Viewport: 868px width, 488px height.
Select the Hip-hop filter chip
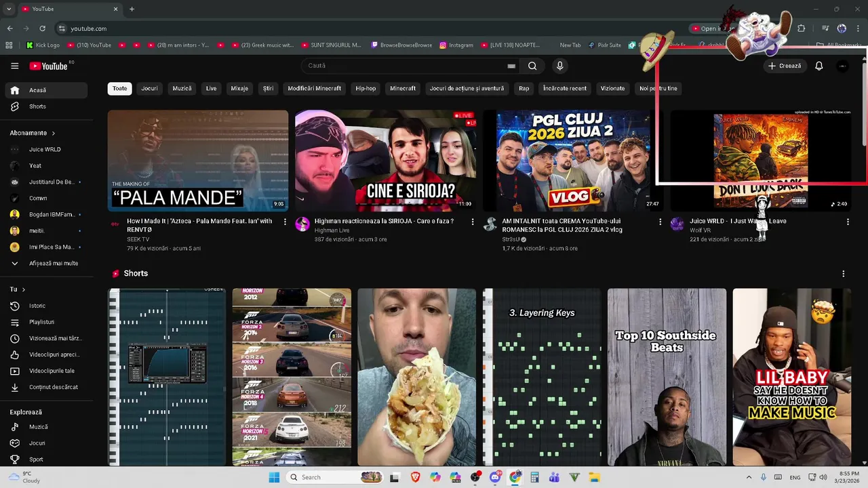pyautogui.click(x=366, y=88)
